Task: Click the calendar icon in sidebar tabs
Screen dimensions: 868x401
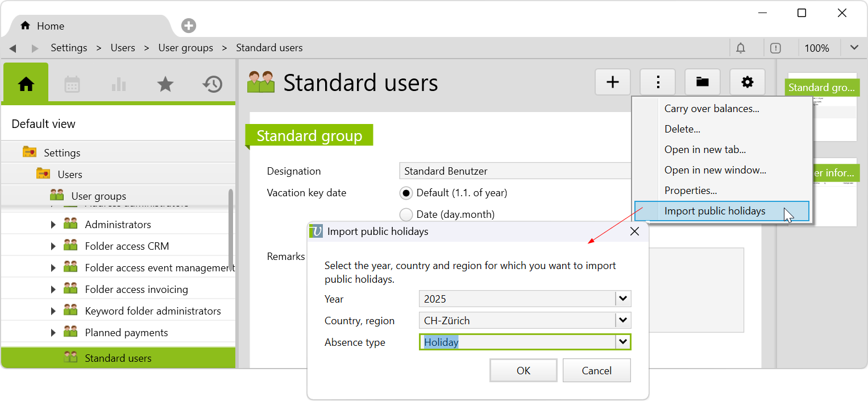Action: [72, 84]
